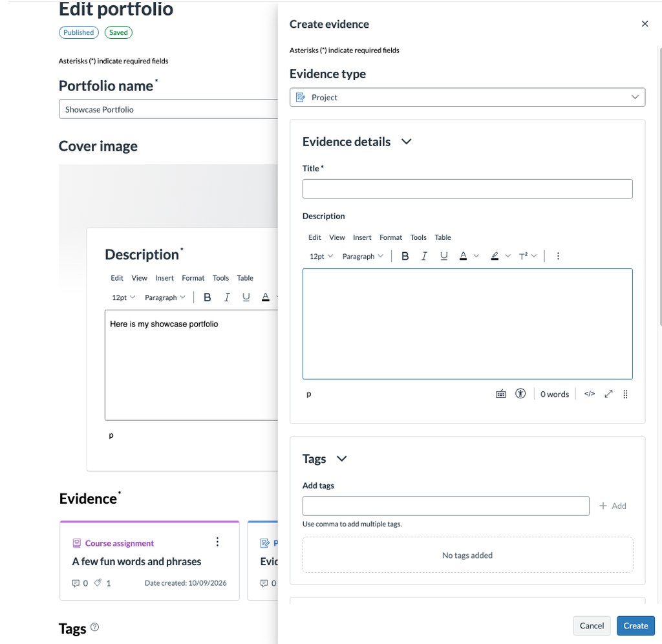The image size is (662, 644).
Task: Open Paragraph dropdown in portfolio Description
Action: coord(165,297)
